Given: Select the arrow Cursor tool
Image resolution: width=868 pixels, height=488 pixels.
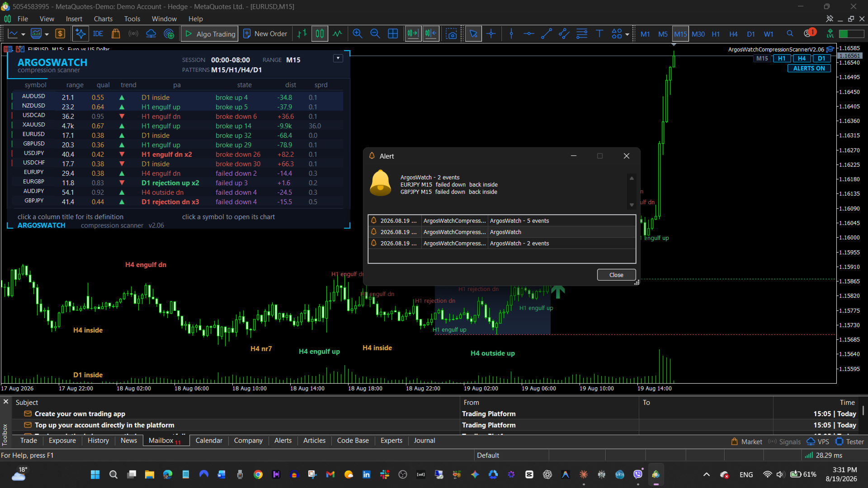Looking at the screenshot, I should (x=473, y=34).
